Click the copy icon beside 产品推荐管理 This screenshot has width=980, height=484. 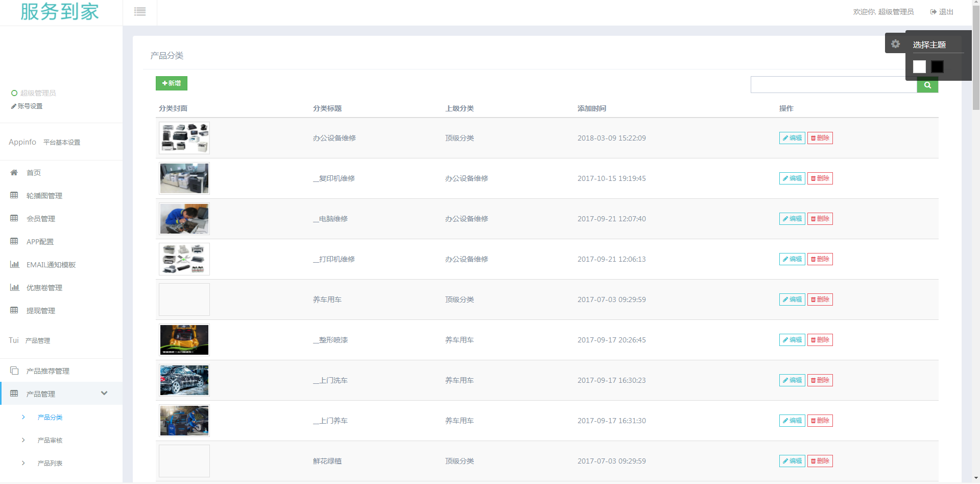coord(14,371)
